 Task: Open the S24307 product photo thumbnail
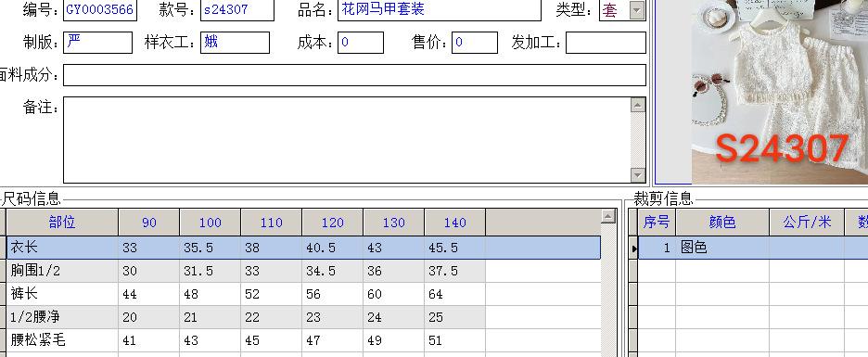[779, 92]
